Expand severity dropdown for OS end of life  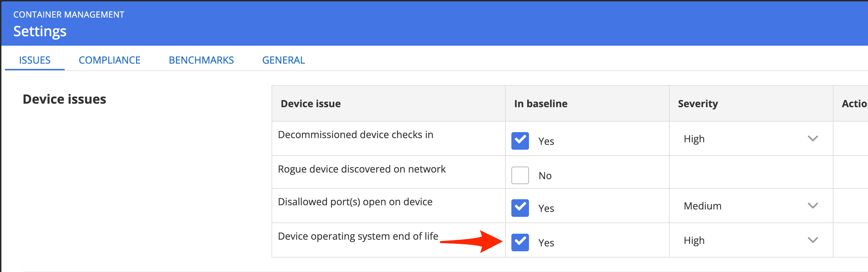(750, 240)
